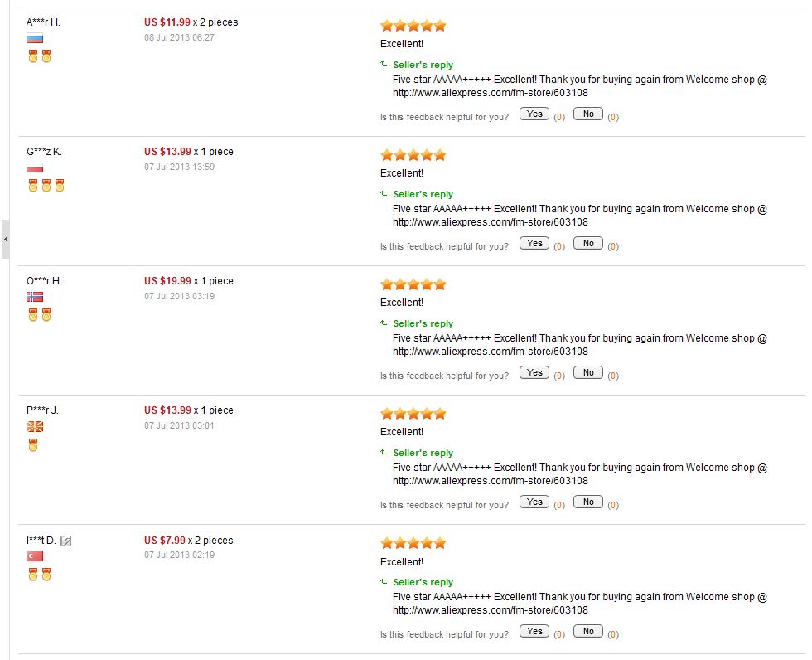Click the single medal icon under P***r J.
This screenshot has height=660, width=812.
coord(33,444)
